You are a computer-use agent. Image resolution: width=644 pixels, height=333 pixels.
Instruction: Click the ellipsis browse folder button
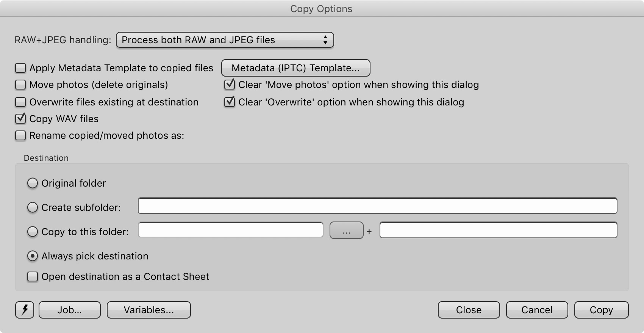coord(347,230)
